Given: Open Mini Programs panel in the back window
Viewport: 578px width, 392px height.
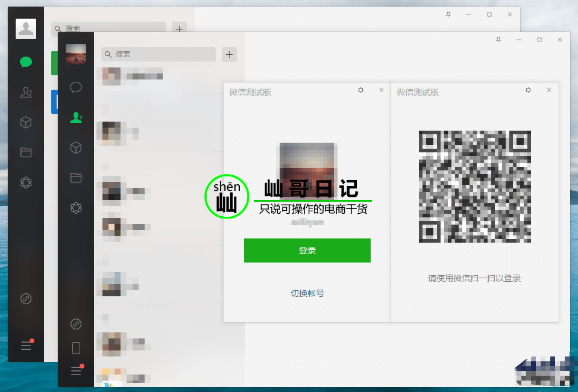Looking at the screenshot, I should tap(26, 299).
